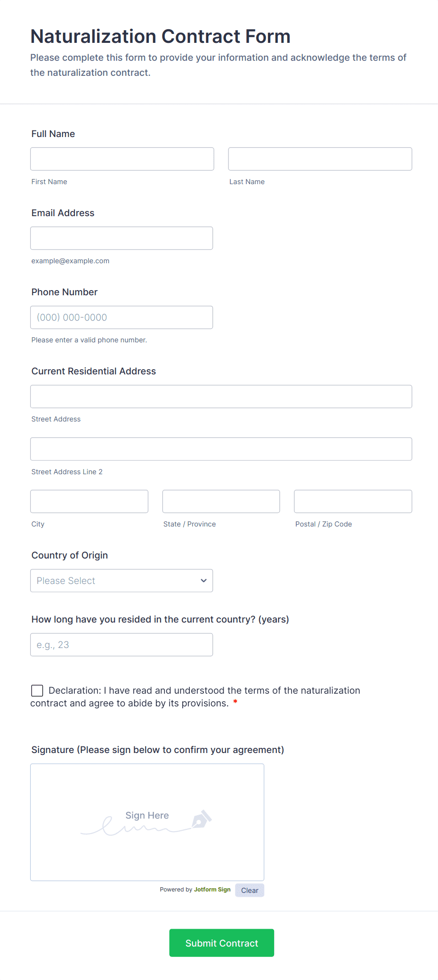Click the years of residence input field
438x980 pixels.
pyautogui.click(x=121, y=644)
